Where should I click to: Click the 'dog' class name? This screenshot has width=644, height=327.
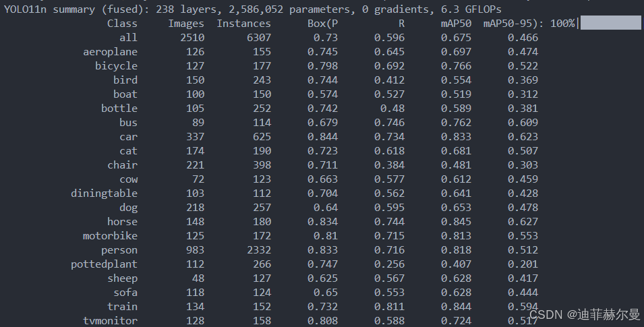point(129,208)
